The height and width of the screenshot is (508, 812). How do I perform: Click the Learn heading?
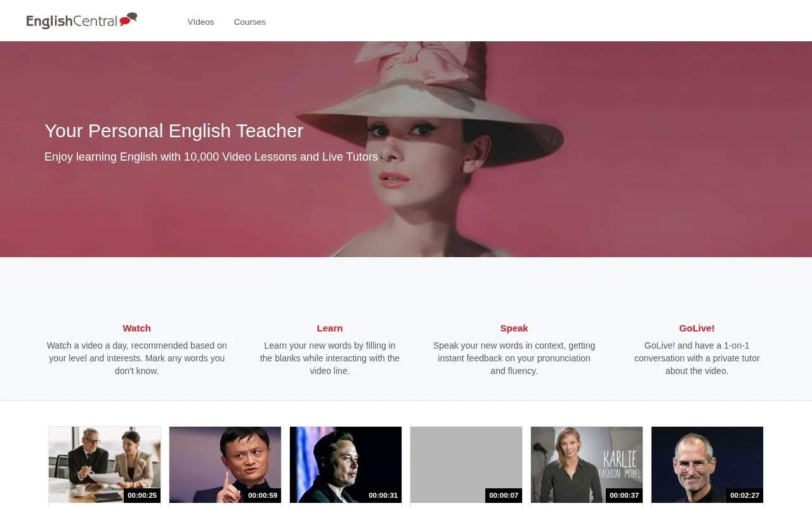pos(330,328)
